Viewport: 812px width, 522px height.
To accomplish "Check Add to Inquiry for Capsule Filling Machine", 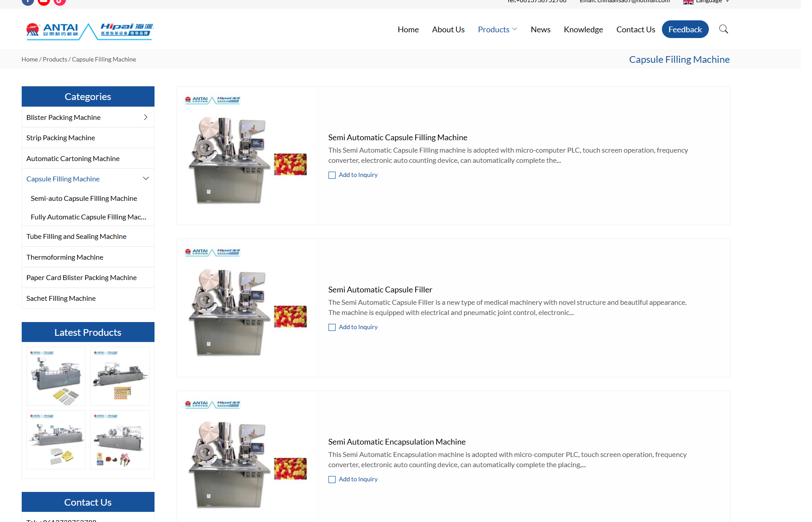I will 332,175.
